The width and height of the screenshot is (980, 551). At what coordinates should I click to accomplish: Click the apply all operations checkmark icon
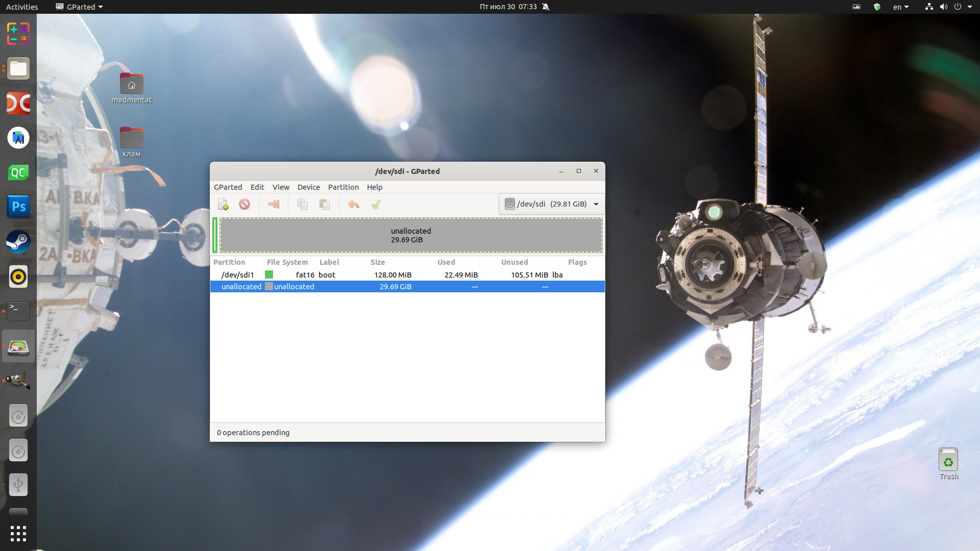(376, 204)
